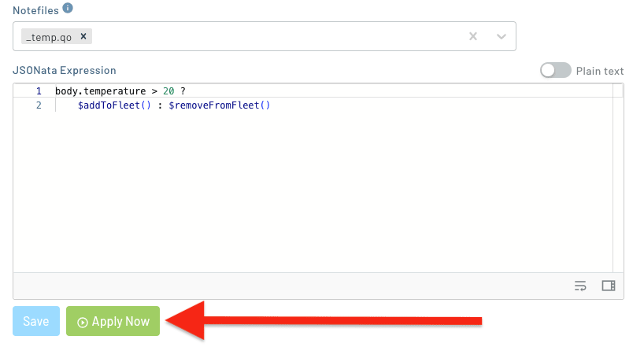Click on $removeFromFleet() in the expression

(220, 105)
